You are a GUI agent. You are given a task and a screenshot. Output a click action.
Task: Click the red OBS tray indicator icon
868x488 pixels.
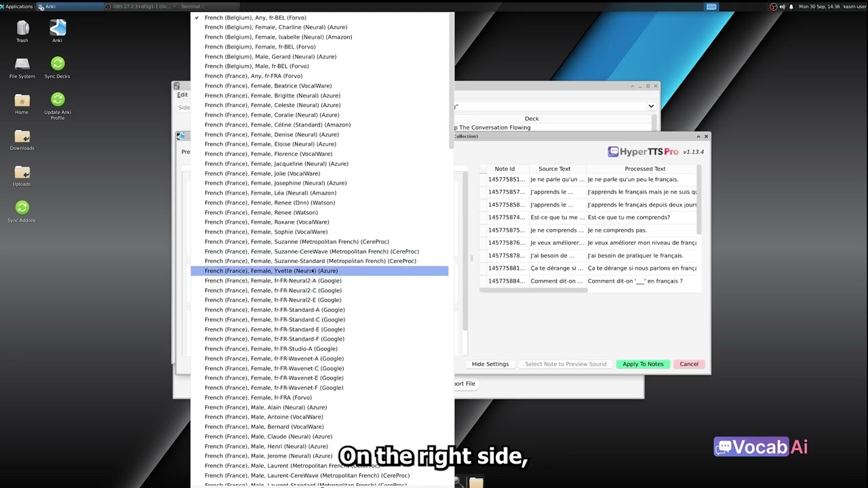[774, 7]
